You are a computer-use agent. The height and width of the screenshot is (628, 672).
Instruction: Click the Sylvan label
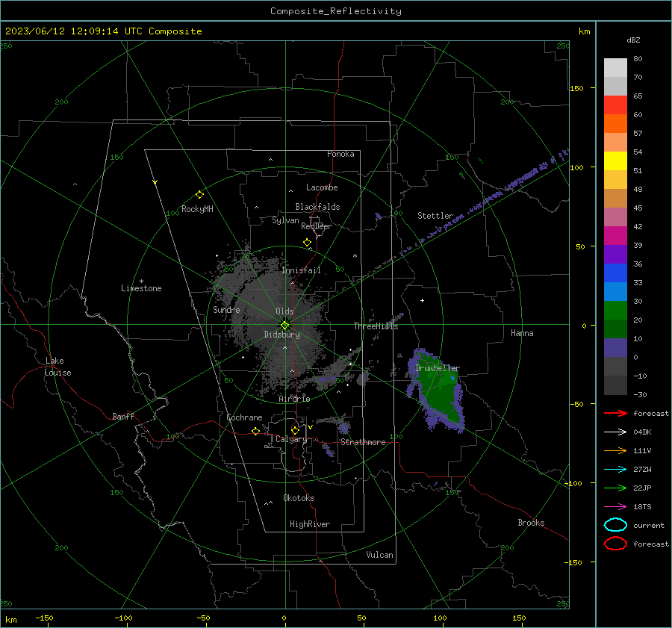(285, 220)
